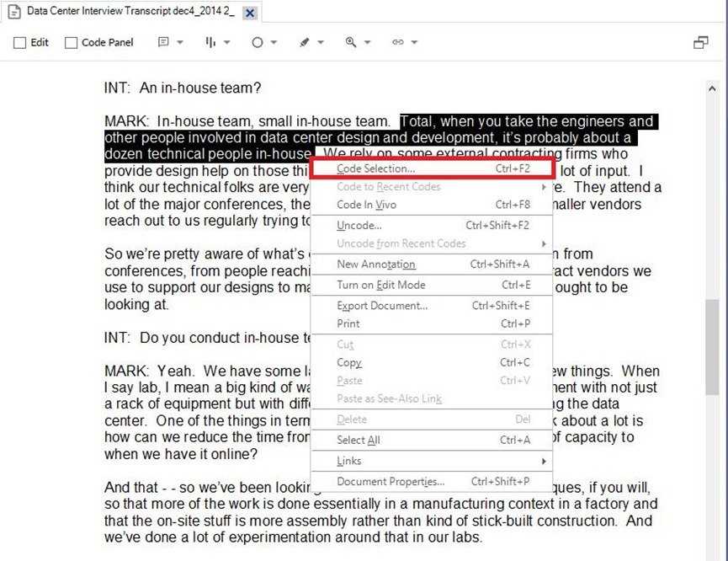Choose Select All from the menu

(433, 441)
